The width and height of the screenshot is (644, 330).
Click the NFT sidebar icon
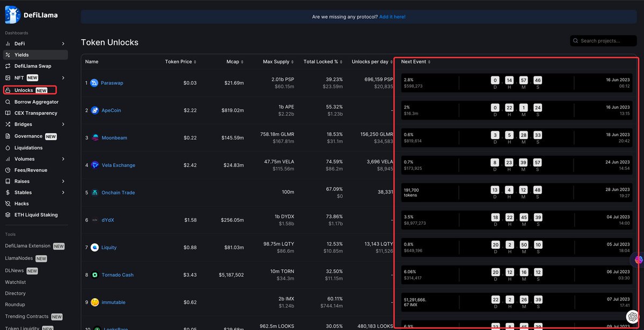pos(8,78)
